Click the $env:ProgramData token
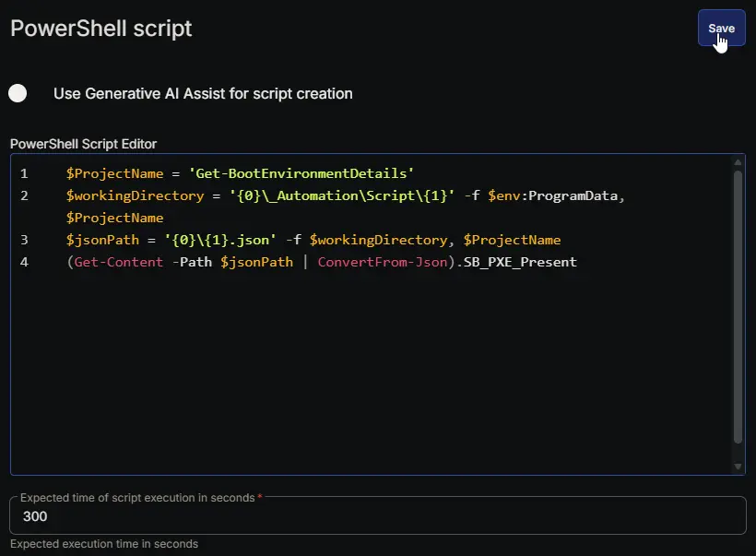The image size is (756, 556). 552,195
